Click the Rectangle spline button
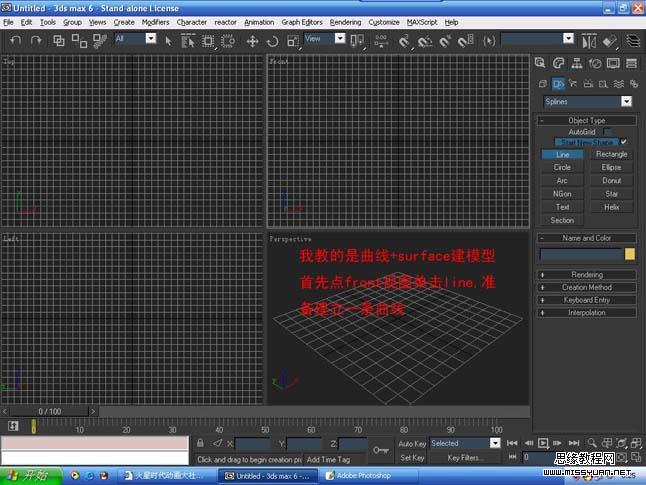Viewport: 646px width, 485px height. click(x=611, y=155)
